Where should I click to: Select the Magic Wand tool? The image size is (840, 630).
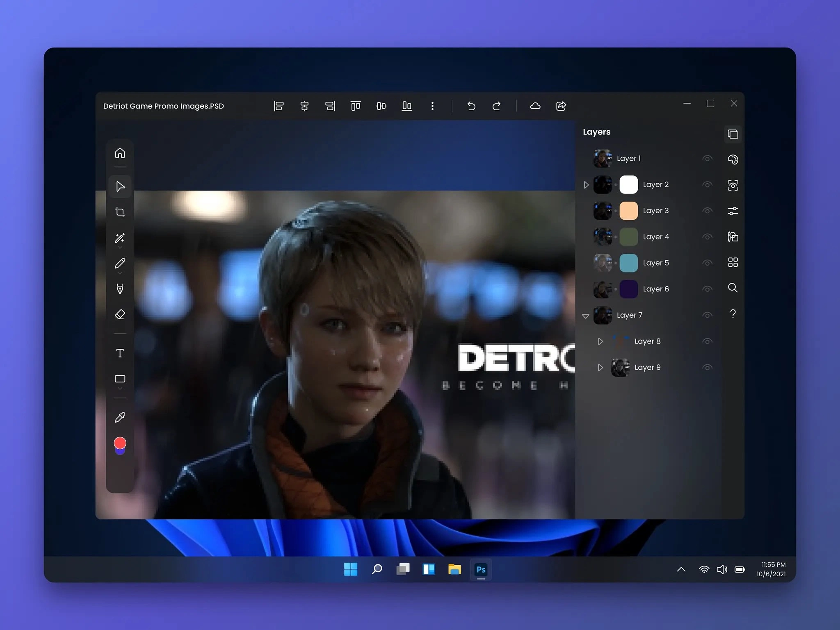point(120,238)
